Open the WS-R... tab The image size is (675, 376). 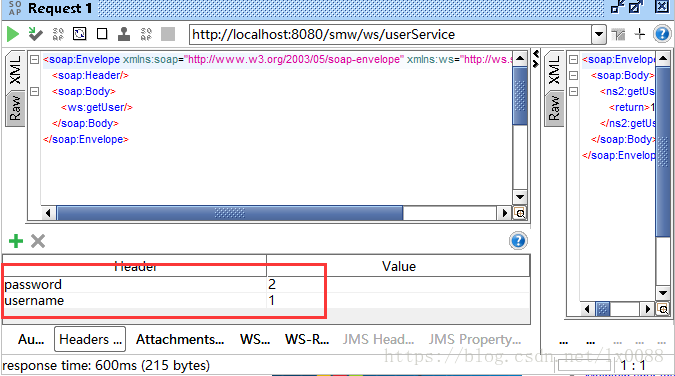click(x=307, y=339)
